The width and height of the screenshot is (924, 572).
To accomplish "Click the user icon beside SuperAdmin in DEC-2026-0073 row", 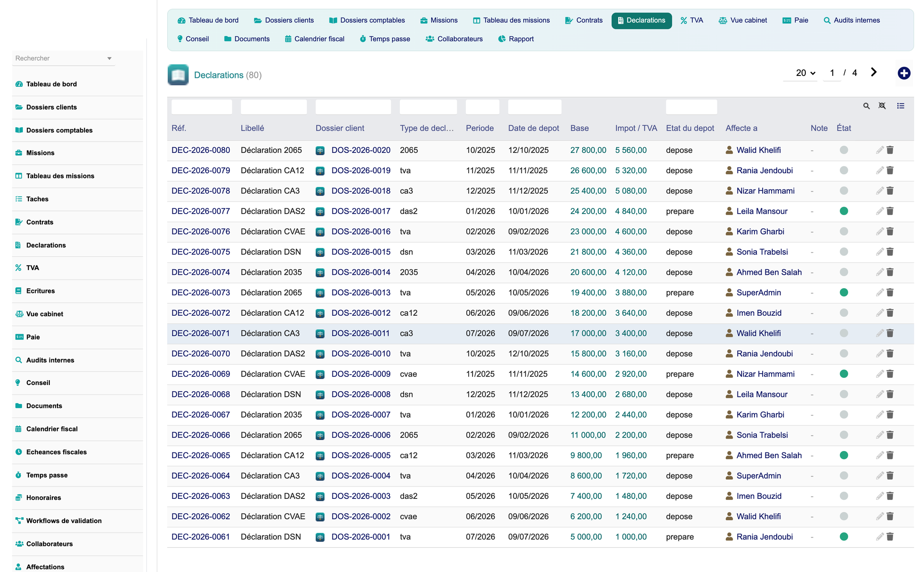I will click(x=729, y=293).
